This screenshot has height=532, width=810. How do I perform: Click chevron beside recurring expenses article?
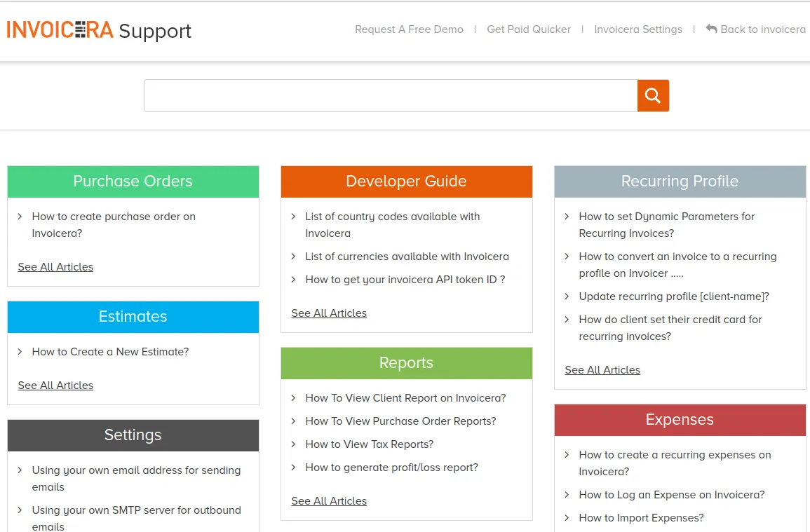[x=567, y=454]
